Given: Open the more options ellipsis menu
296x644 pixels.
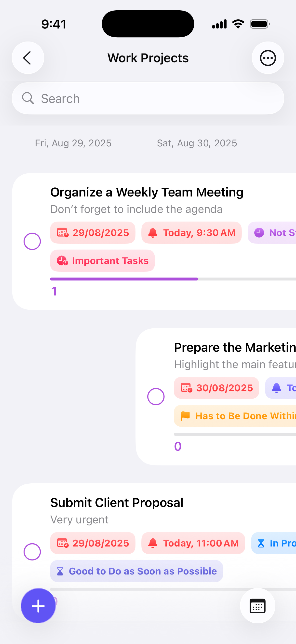Looking at the screenshot, I should [x=268, y=58].
